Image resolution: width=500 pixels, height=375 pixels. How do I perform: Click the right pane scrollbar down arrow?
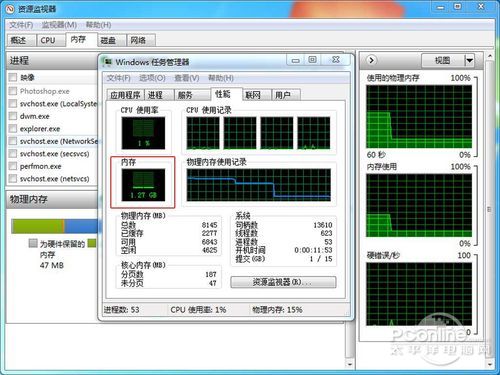(489, 364)
